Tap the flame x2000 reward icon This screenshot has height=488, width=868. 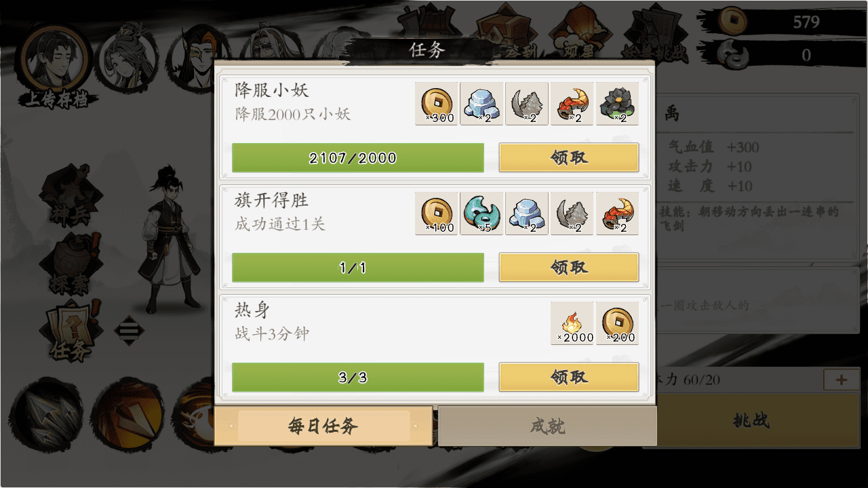(x=572, y=323)
